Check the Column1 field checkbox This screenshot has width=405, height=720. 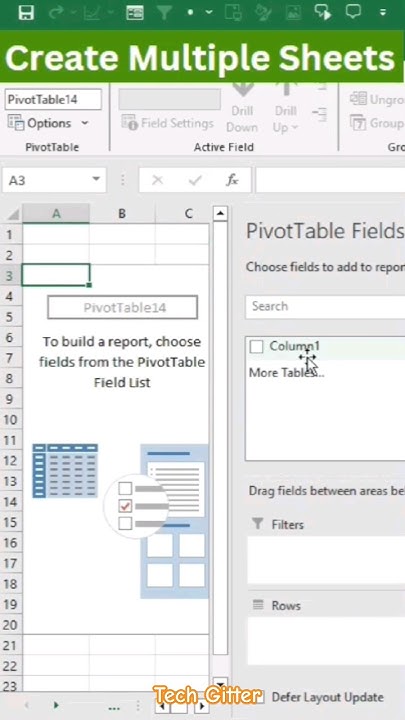[256, 347]
